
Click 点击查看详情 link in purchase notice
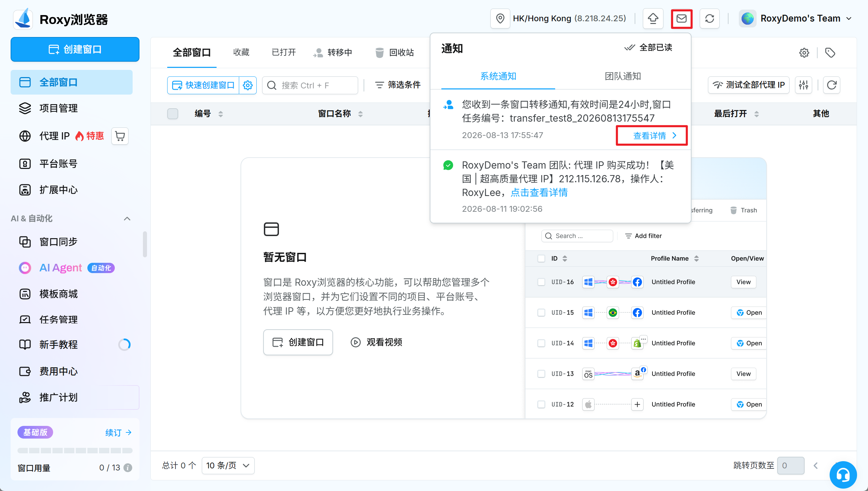coord(539,193)
